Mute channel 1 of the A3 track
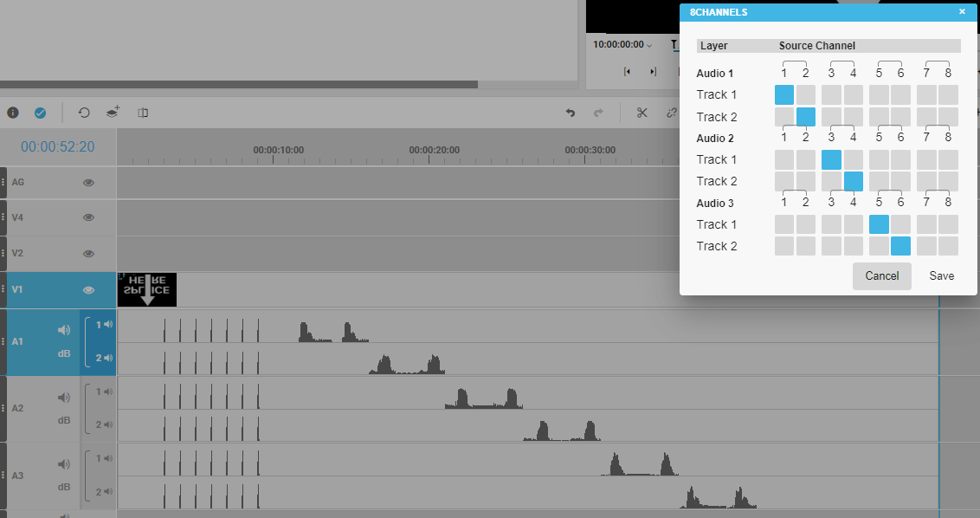This screenshot has height=518, width=980. point(108,458)
